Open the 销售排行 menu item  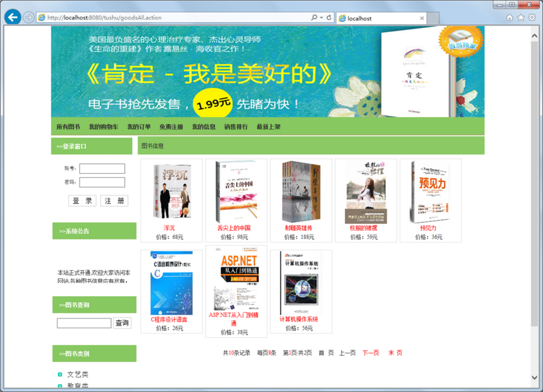pos(236,127)
